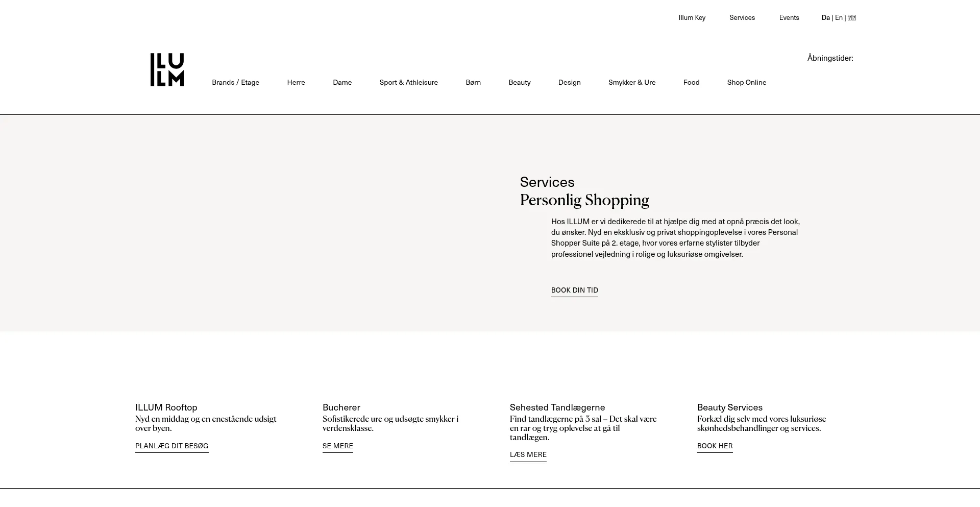Click BOOK DIN TID for personal shopping

coord(574,290)
